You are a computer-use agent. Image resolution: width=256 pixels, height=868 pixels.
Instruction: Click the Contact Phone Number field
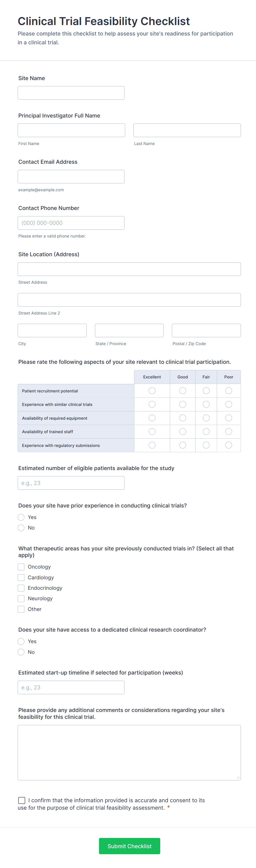pyautogui.click(x=71, y=223)
